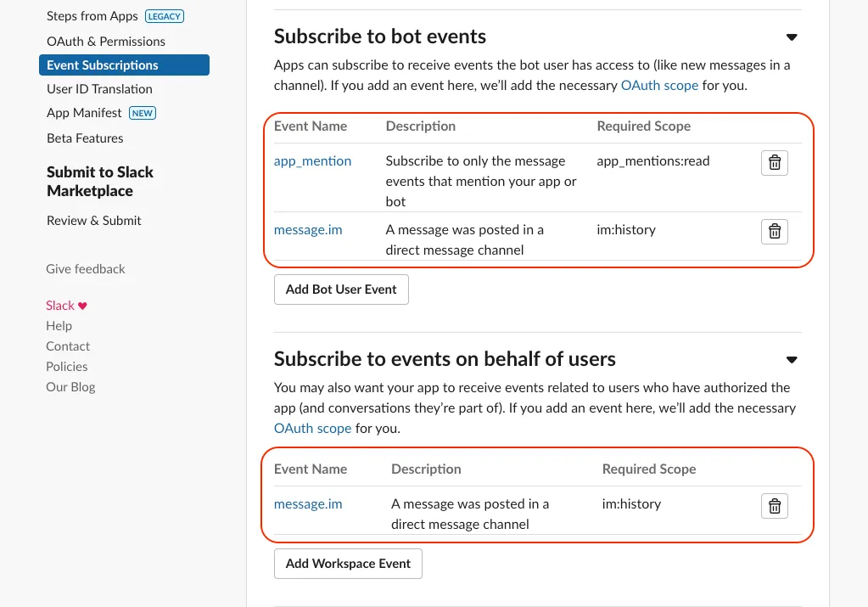Collapse the Subscribe to bot events section

coord(792,37)
